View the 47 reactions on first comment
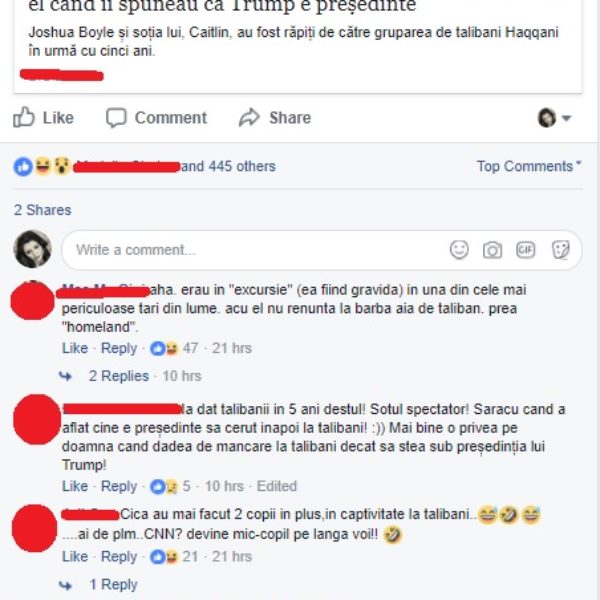 pyautogui.click(x=174, y=348)
